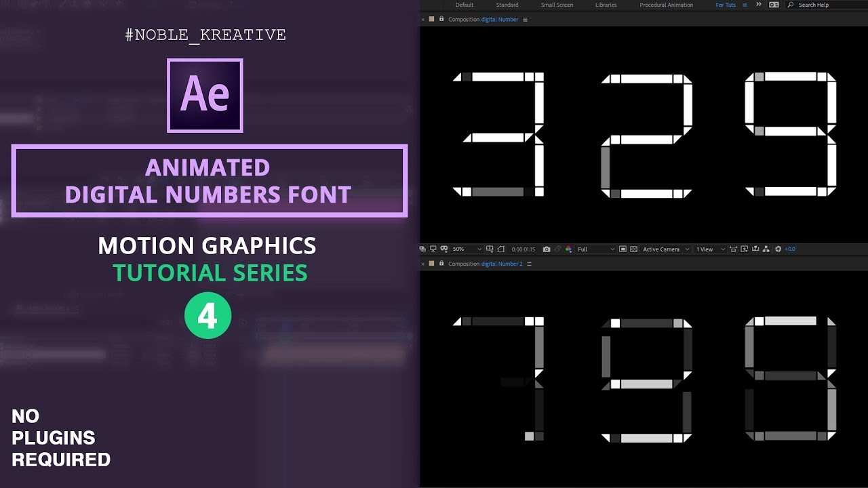Viewport: 868px width, 488px height.
Task: Click the Fast Previews icon
Action: [x=744, y=249]
